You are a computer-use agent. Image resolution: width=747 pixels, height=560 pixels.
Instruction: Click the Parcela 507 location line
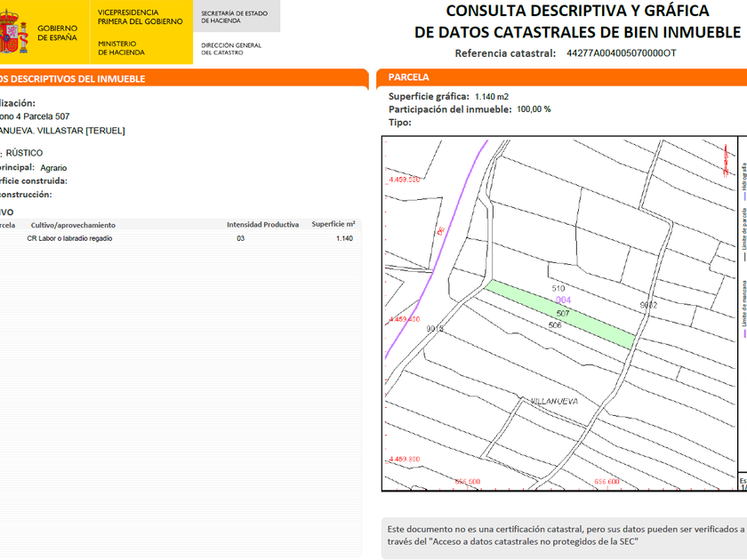35,116
